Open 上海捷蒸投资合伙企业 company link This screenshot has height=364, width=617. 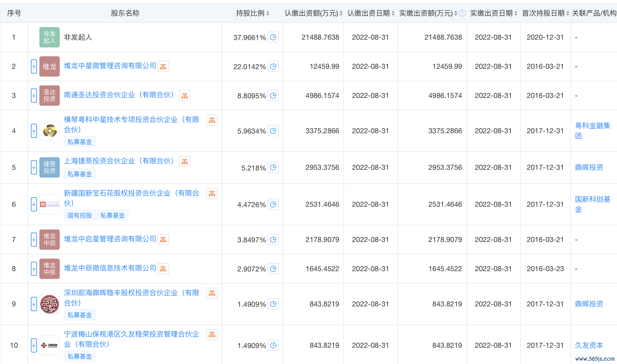point(119,161)
